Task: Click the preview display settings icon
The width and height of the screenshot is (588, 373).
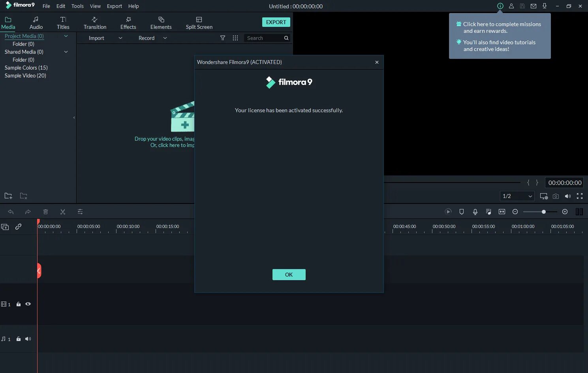Action: (x=544, y=196)
